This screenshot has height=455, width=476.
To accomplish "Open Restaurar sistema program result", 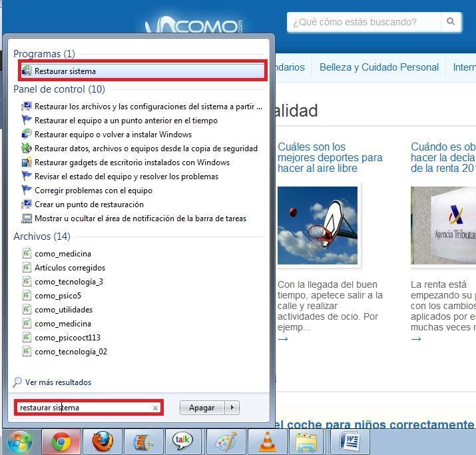I will tap(65, 71).
